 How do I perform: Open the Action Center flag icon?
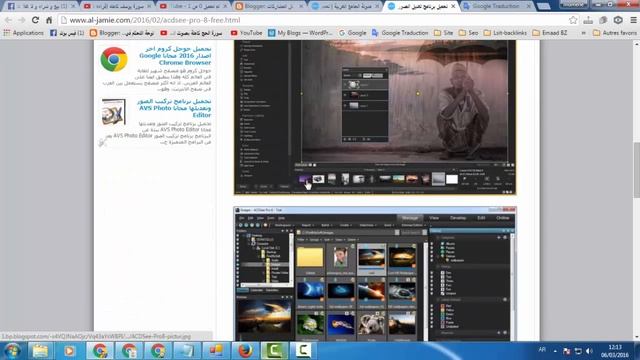[566, 351]
